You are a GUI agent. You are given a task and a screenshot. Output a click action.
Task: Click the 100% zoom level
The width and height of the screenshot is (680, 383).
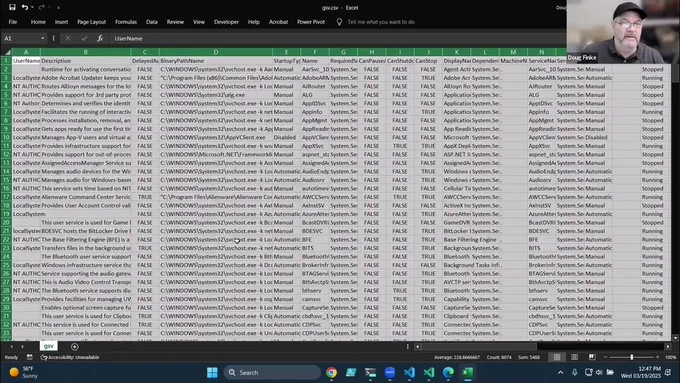670,357
